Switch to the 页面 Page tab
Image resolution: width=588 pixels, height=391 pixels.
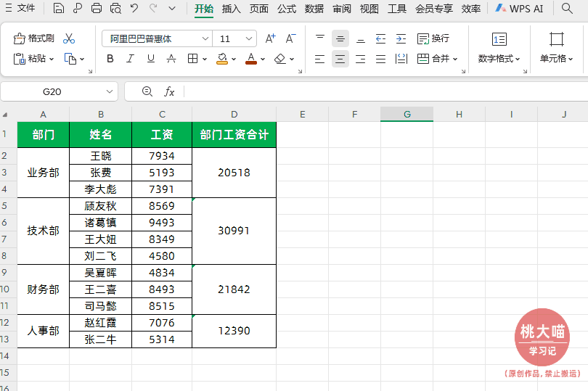coord(258,9)
